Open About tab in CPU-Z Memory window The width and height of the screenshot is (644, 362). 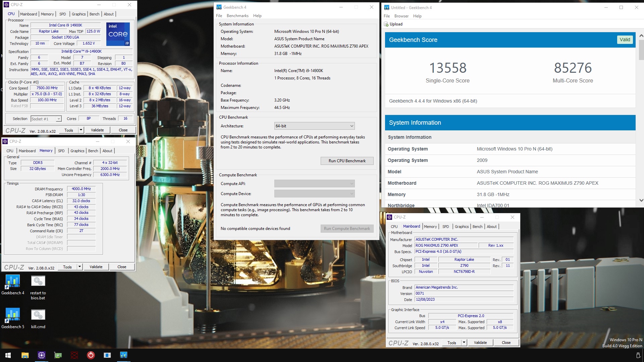(x=107, y=151)
